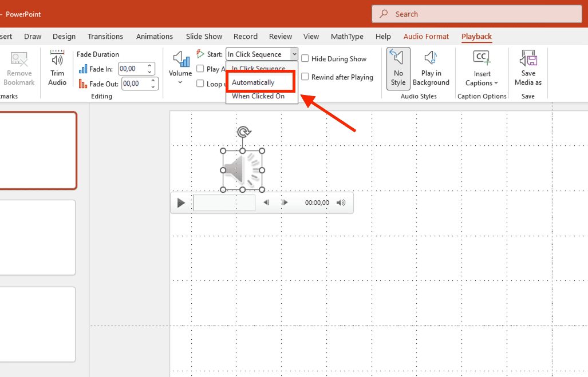Open the Trim Audio tool

pos(57,68)
